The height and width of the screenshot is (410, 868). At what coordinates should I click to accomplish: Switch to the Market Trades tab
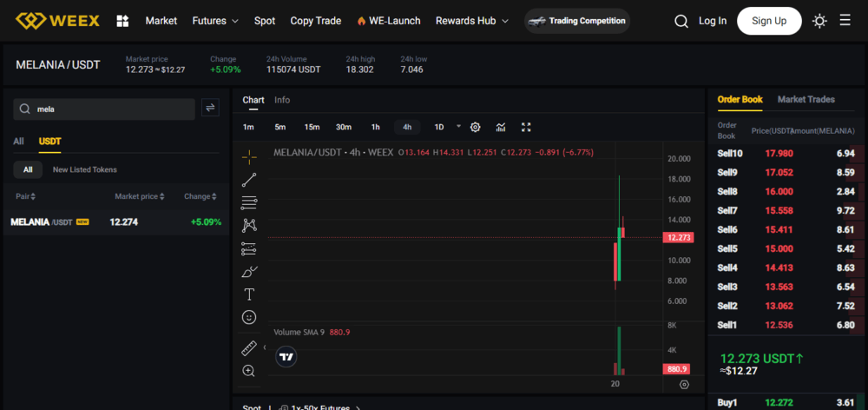(x=806, y=99)
